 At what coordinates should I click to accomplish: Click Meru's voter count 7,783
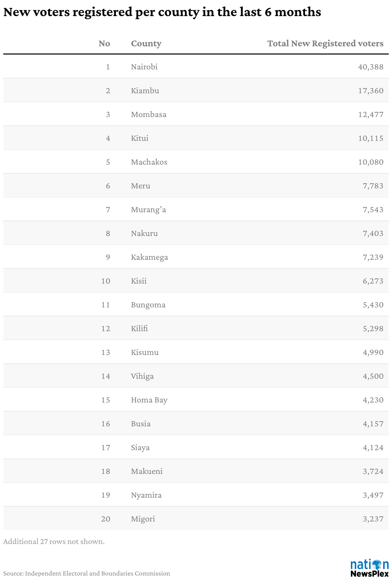point(373,186)
